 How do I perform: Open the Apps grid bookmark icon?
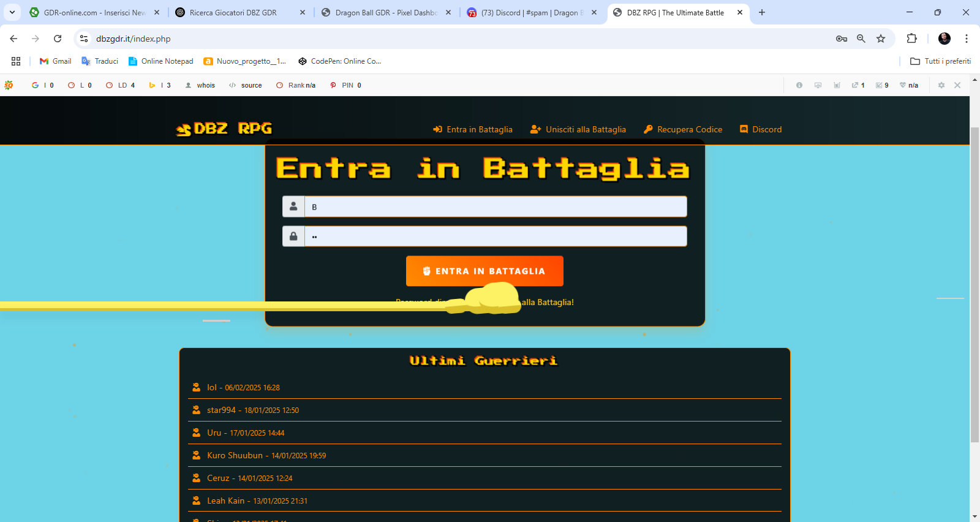point(16,61)
